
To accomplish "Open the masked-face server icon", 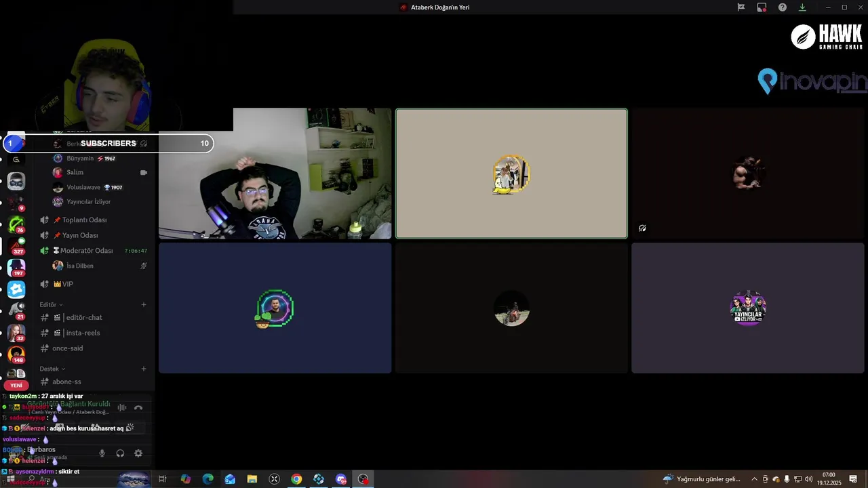I will point(16,181).
